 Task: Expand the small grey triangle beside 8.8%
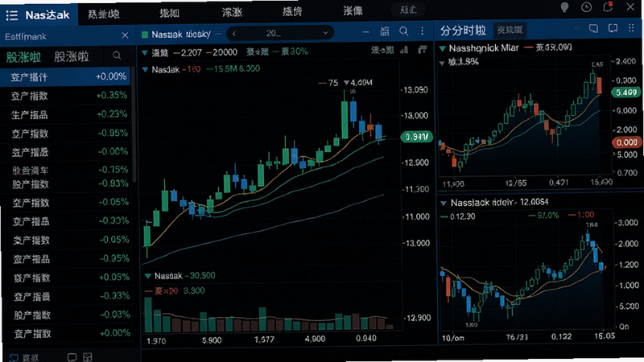[442, 64]
